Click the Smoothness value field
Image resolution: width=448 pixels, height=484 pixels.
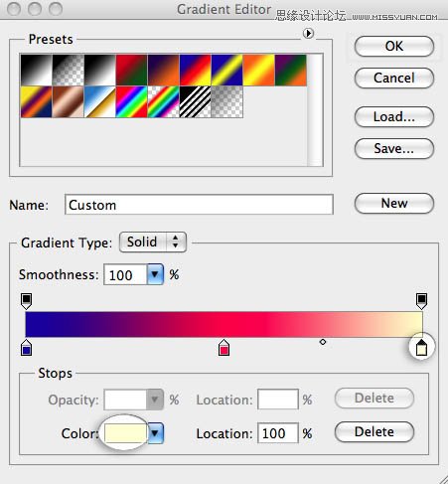coord(125,274)
